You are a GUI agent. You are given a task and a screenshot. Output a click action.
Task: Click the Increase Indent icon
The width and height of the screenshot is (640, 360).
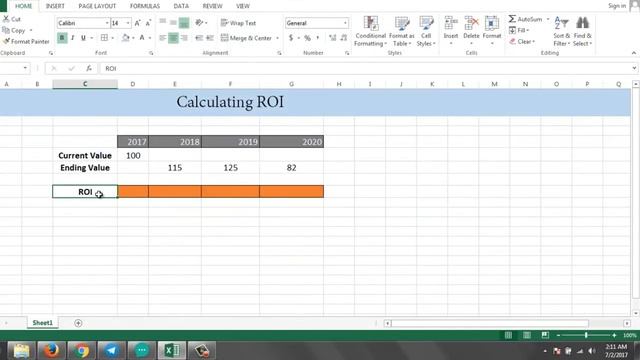pos(210,38)
